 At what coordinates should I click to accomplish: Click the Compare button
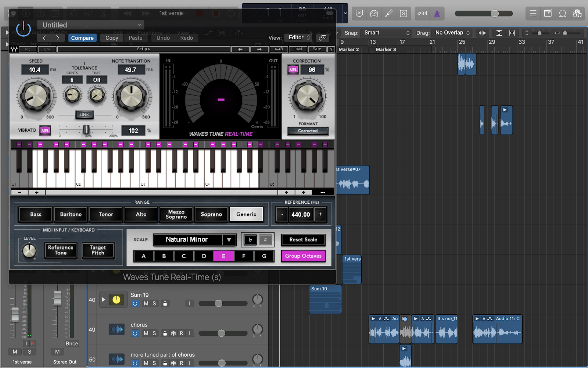82,38
